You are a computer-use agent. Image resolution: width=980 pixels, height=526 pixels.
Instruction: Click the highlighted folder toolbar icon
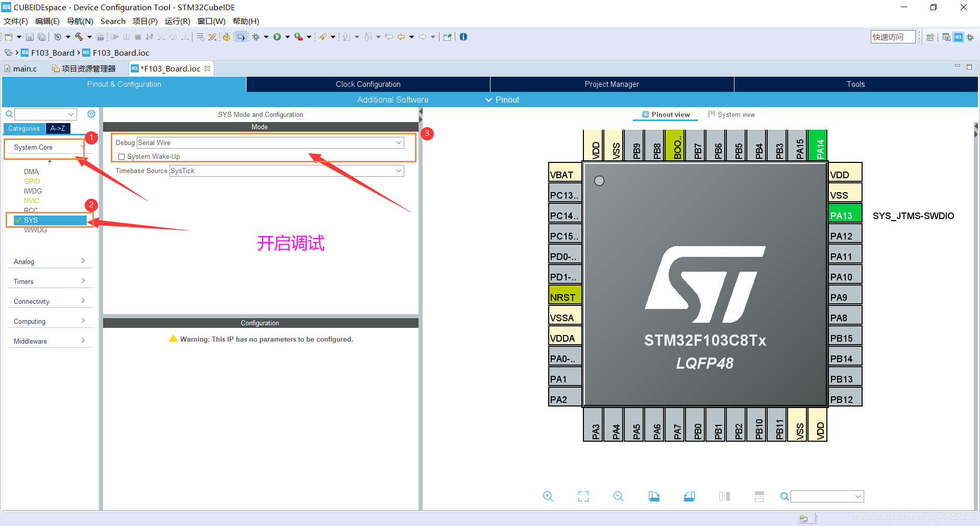click(x=241, y=37)
